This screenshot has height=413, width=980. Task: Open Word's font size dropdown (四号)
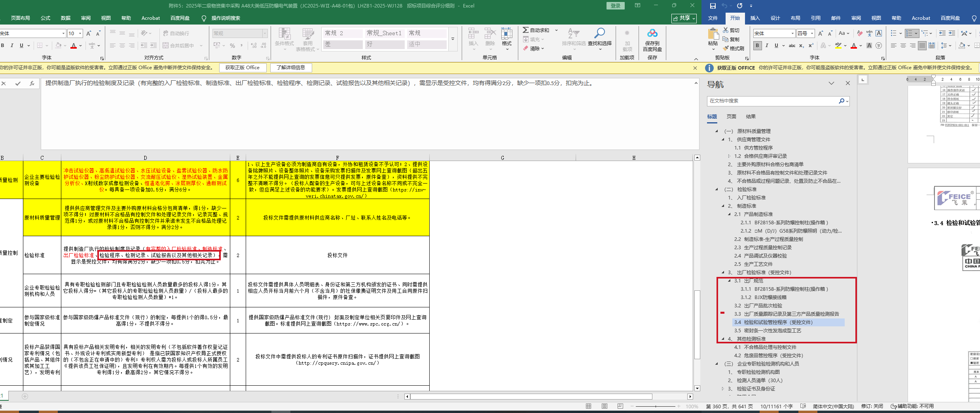tap(812, 33)
